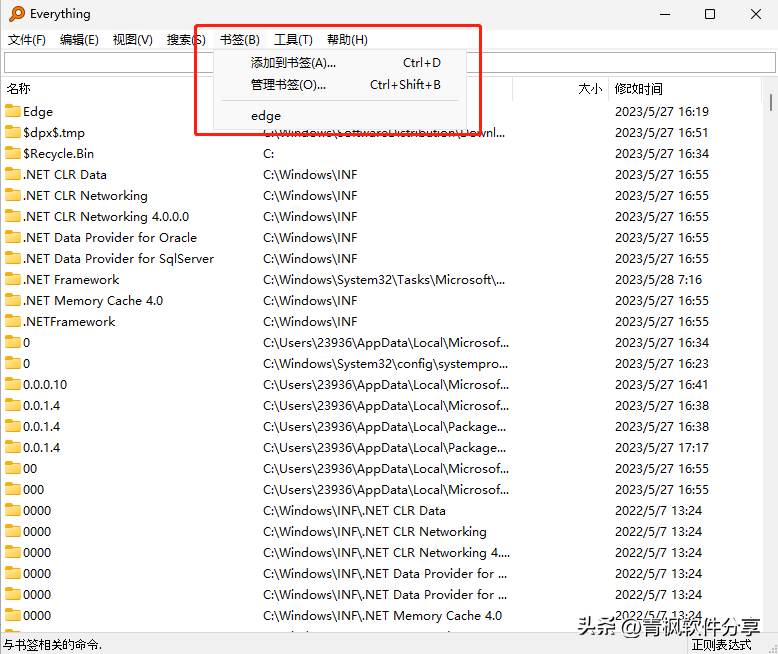The image size is (778, 654).
Task: Click path C:\Windows\INF\.NET CLR Data
Action: click(354, 511)
